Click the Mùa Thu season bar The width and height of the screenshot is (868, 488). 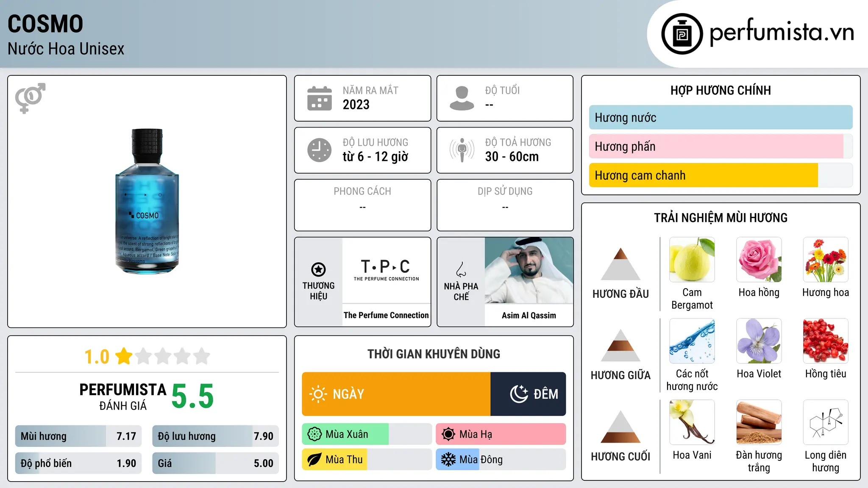click(367, 460)
